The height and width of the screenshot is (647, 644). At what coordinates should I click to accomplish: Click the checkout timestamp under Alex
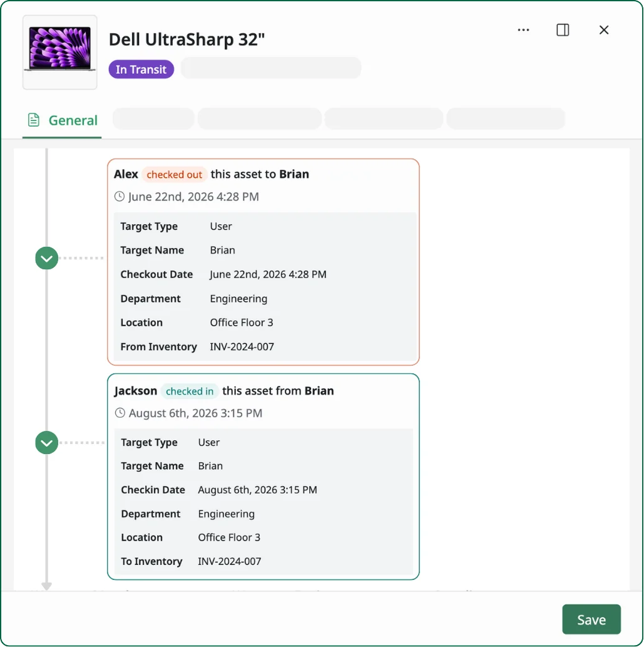[193, 197]
